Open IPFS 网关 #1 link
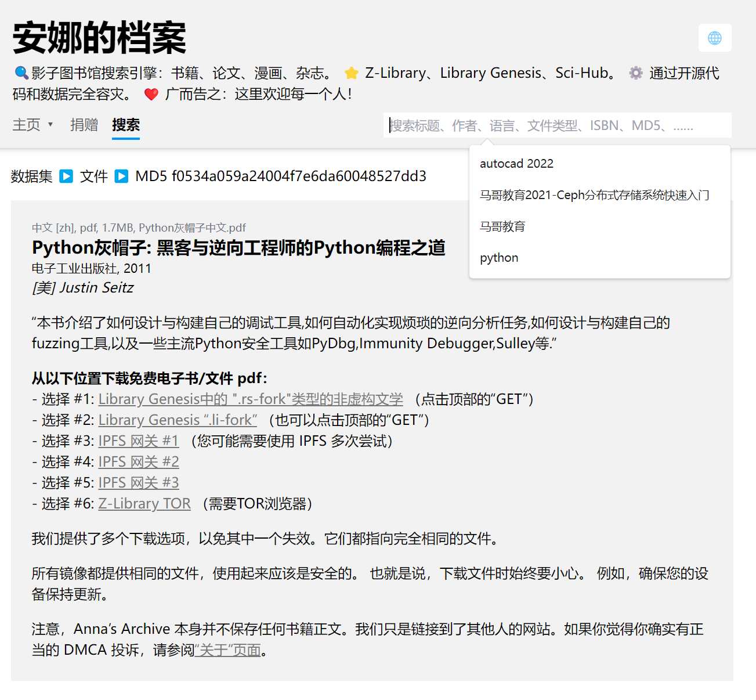The width and height of the screenshot is (756, 700). click(139, 441)
